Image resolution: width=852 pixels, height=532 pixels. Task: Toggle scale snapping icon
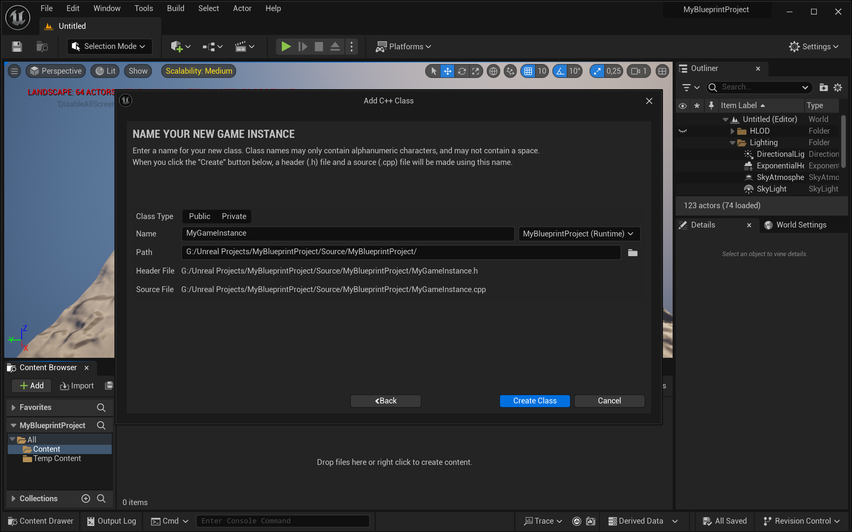tap(597, 71)
